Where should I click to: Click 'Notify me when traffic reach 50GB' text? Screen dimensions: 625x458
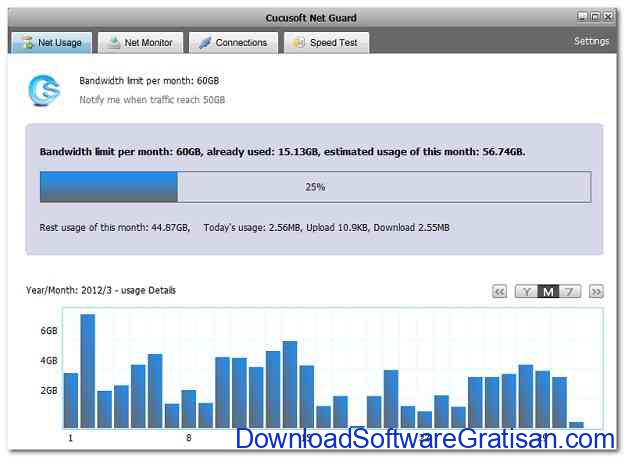point(152,100)
